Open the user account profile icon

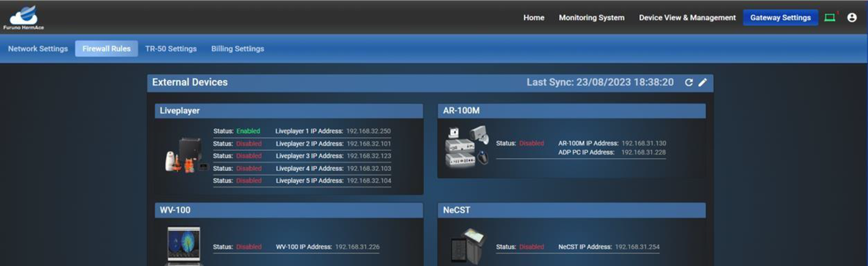click(852, 17)
